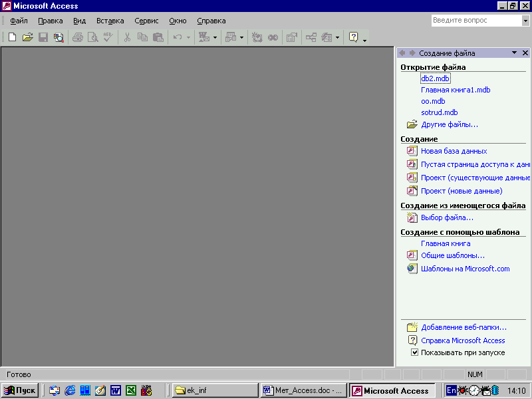
Task: Open the Справка menu
Action: tap(211, 21)
